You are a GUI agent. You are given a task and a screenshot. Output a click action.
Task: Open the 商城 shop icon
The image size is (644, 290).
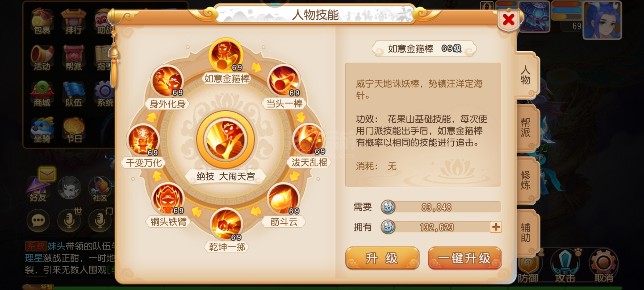point(42,94)
